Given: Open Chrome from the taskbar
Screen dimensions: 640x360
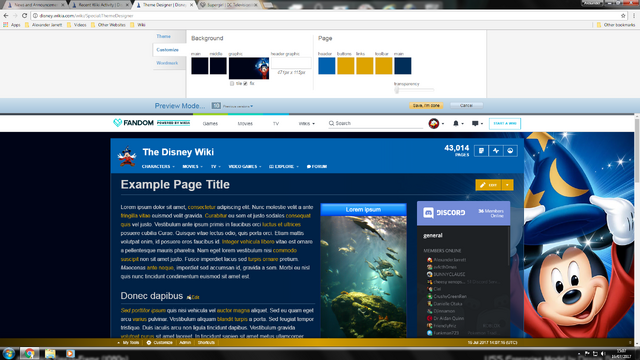Looking at the screenshot, I should click(x=29, y=353).
